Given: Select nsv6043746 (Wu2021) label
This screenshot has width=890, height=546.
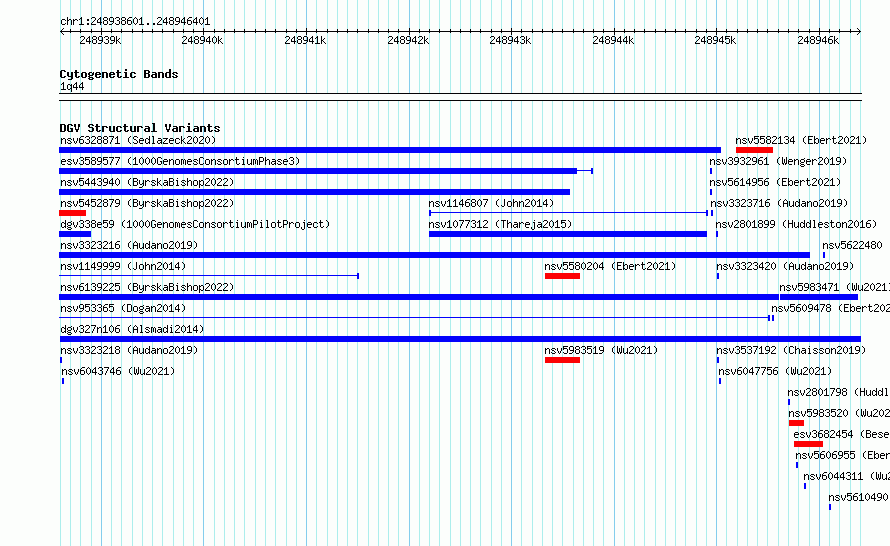Looking at the screenshot, I should coord(118,371).
